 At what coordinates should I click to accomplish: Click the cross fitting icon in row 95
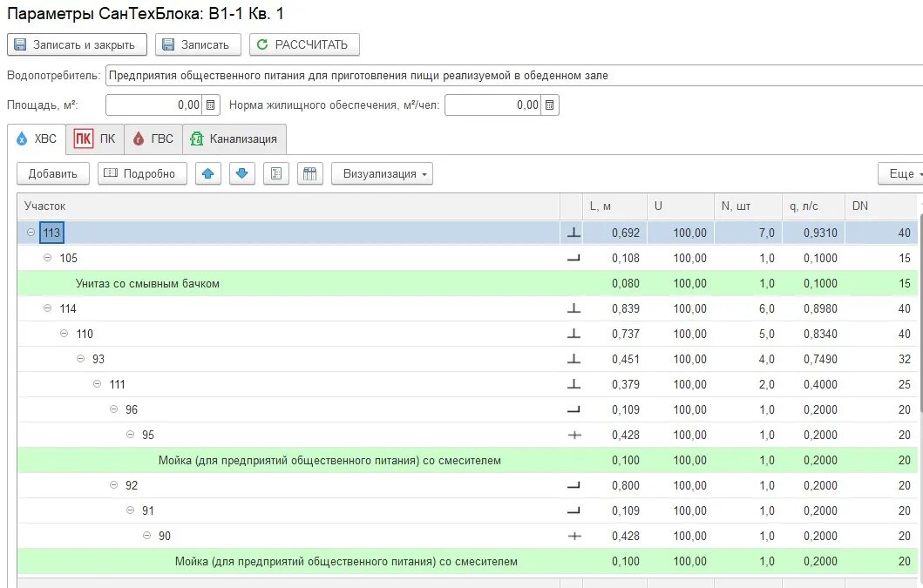tap(573, 436)
